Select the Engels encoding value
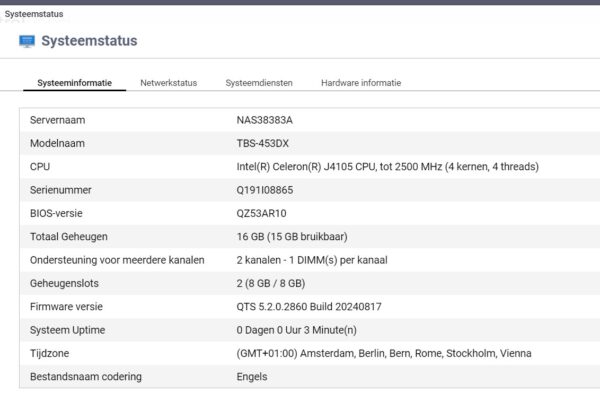The height and width of the screenshot is (419, 600). coord(252,377)
